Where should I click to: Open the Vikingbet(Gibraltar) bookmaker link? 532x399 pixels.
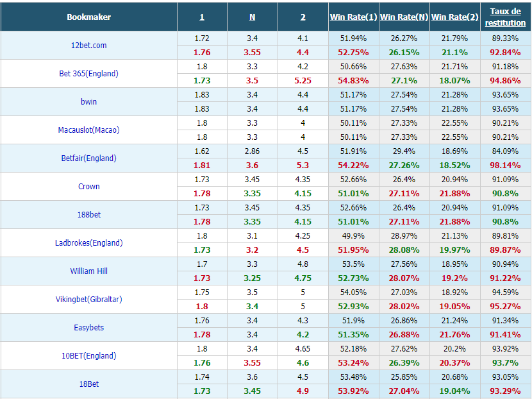pyautogui.click(x=88, y=299)
